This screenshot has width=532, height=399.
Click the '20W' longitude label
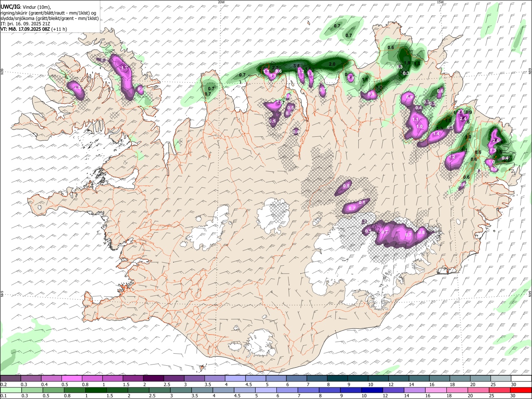[221, 2]
